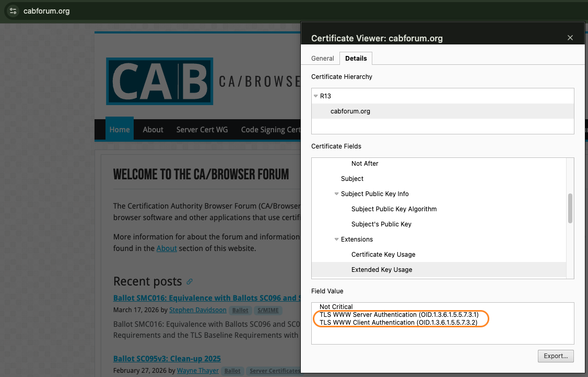Click the S/MIME tag
The height and width of the screenshot is (377, 588).
click(x=268, y=310)
